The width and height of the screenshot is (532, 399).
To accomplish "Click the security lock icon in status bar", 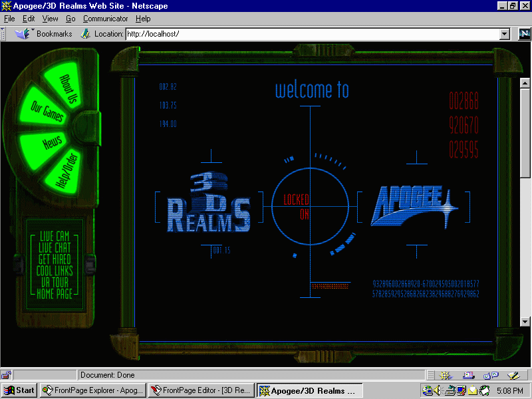I will click(7, 375).
